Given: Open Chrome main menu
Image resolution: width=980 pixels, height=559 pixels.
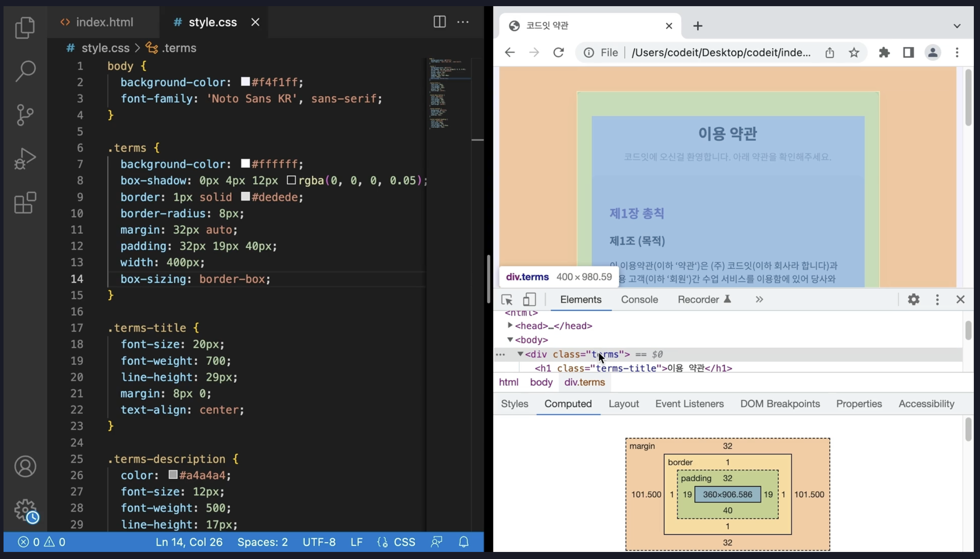Looking at the screenshot, I should (x=957, y=52).
